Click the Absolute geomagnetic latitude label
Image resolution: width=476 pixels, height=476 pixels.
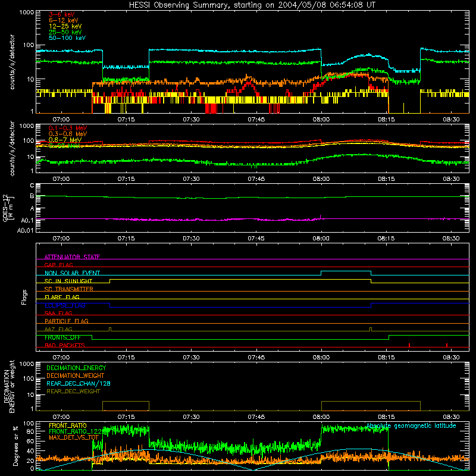(411, 426)
